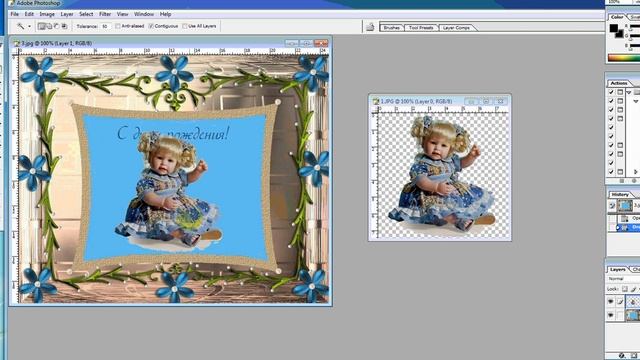The height and width of the screenshot is (360, 640).
Task: Switch to the Layer Comps tab
Action: coord(456,28)
